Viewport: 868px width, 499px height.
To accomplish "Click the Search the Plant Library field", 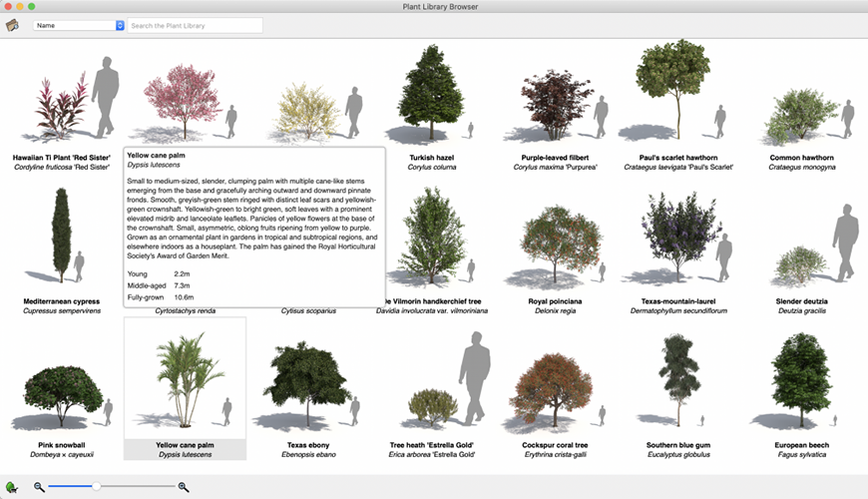I will click(196, 25).
